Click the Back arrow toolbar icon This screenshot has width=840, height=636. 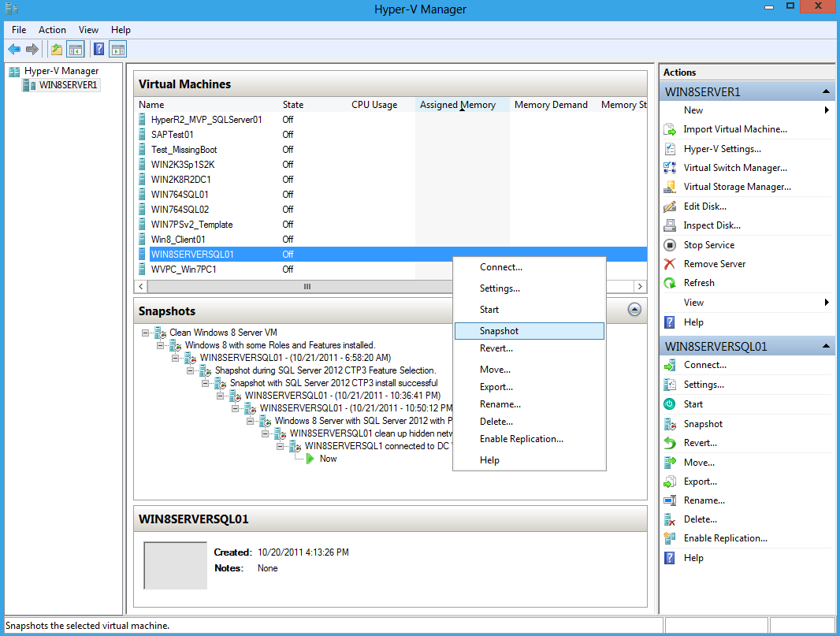coord(14,50)
